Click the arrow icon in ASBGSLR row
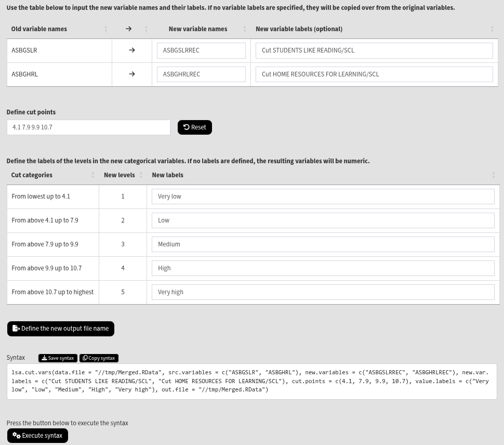Screen dimensions: 504x445 (132, 50)
